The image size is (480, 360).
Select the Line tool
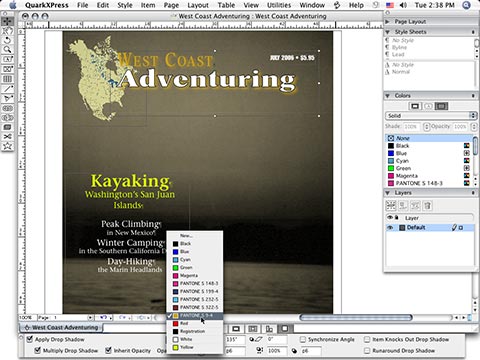point(7,89)
